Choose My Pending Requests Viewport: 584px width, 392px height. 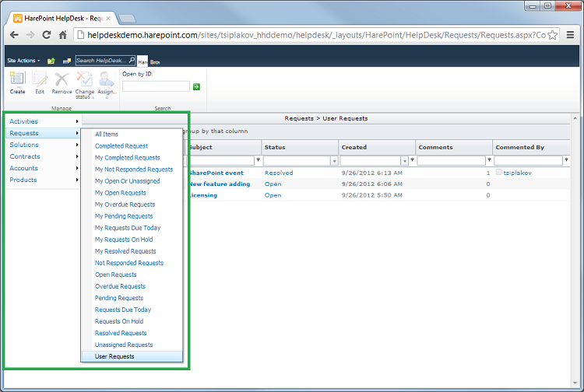click(124, 216)
